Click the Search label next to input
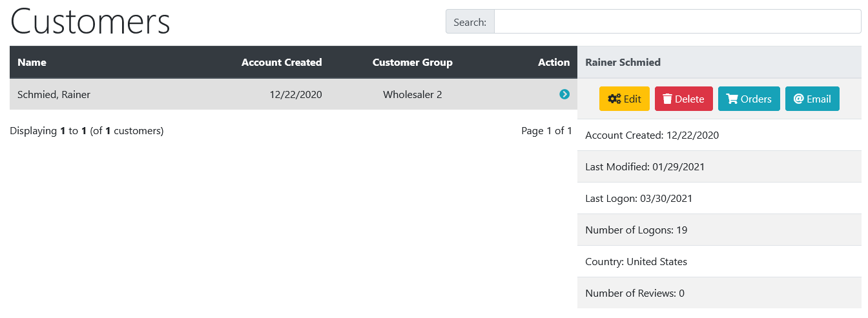The height and width of the screenshot is (318, 868). [470, 22]
